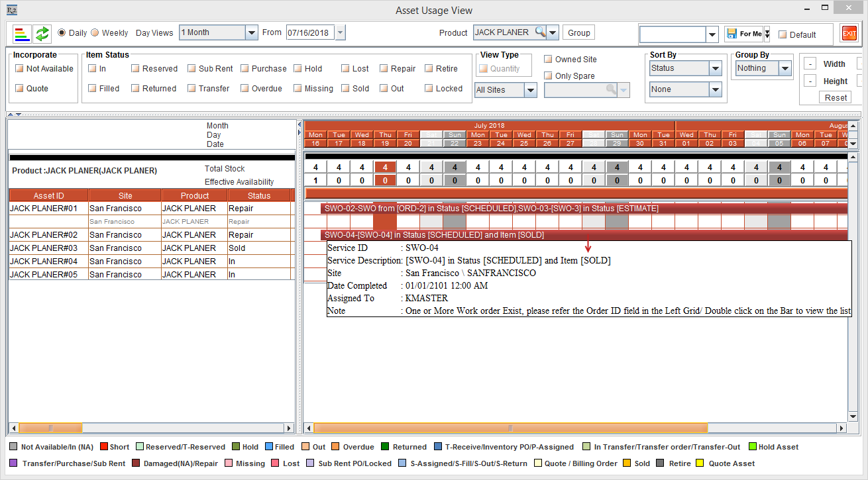This screenshot has width=868, height=480.
Task: Open the Group By Nothing dropdown
Action: (785, 68)
